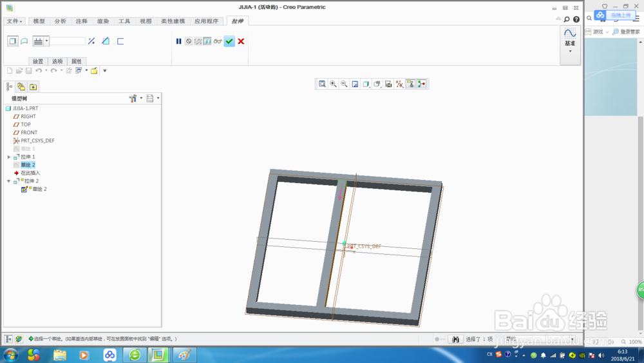Click the undo arrow icon
Image resolution: width=644 pixels, height=363 pixels.
(39, 71)
